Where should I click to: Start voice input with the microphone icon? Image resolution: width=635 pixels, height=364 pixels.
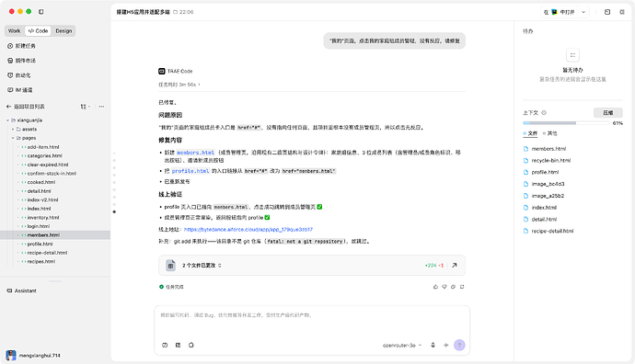pyautogui.click(x=433, y=345)
